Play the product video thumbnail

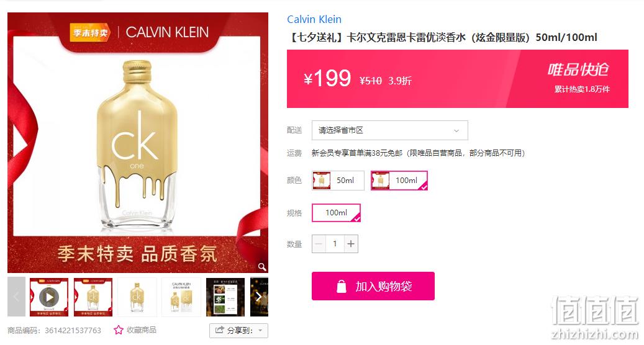(49, 297)
